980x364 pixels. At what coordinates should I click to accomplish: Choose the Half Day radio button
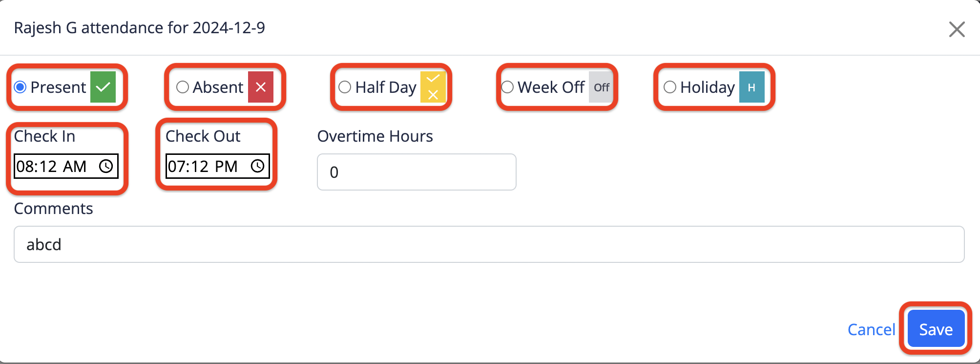tap(345, 87)
